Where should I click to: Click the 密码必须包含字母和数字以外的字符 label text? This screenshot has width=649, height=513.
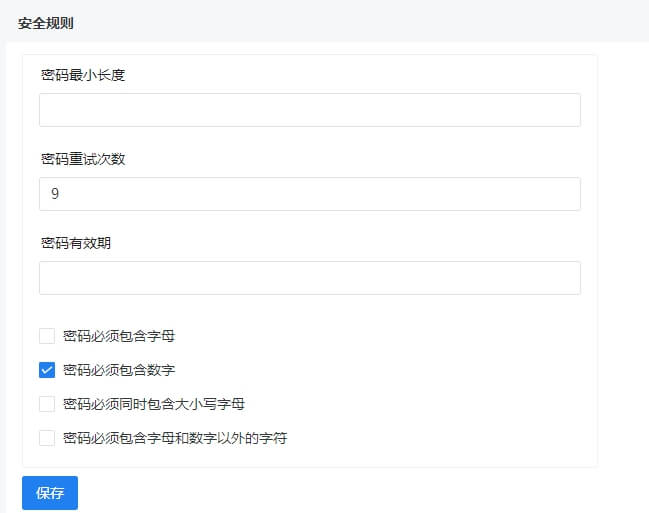175,438
